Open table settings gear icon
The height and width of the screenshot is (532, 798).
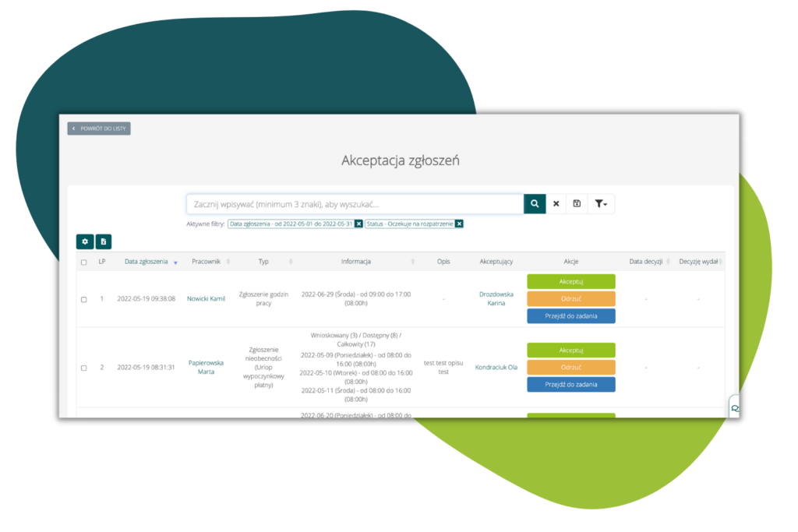point(84,241)
